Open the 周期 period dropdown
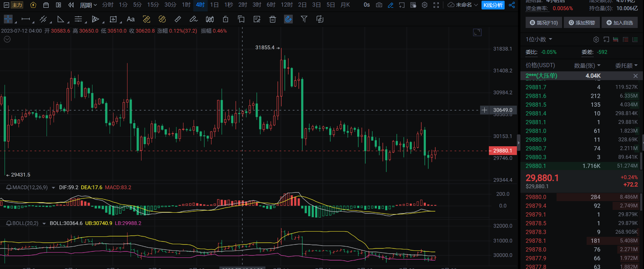This screenshot has height=269, width=644. (88, 5)
